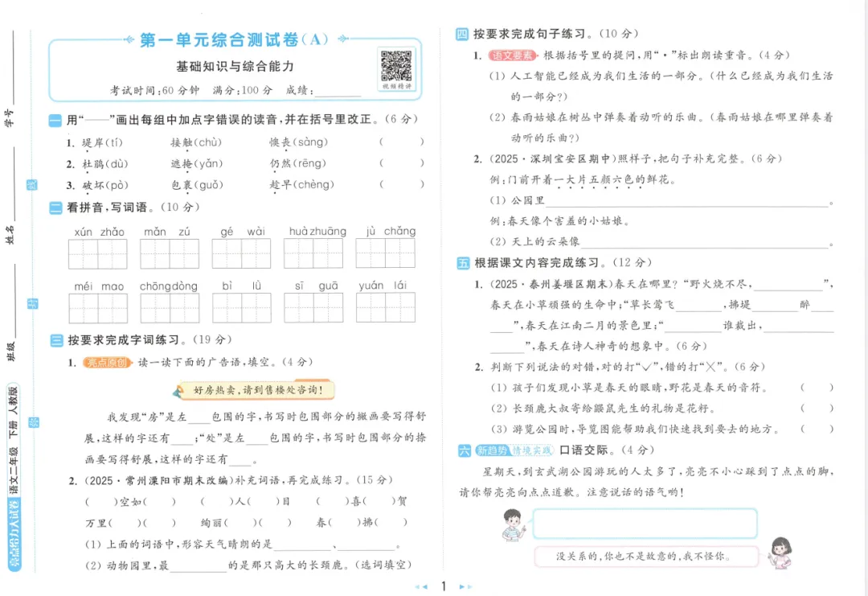Click the writing grid under jù chǎng
Viewport: 868px width, 596px height.
pos(385,253)
